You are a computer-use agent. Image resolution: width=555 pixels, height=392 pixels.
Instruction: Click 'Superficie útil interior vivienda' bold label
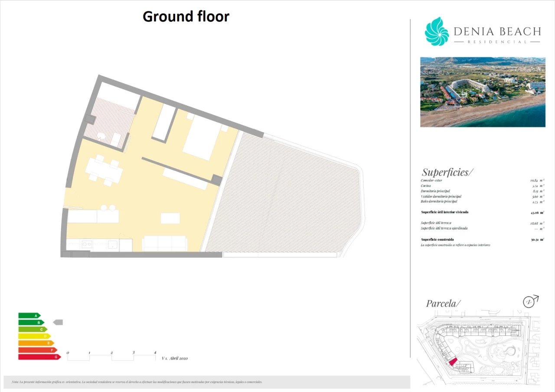[445, 212]
